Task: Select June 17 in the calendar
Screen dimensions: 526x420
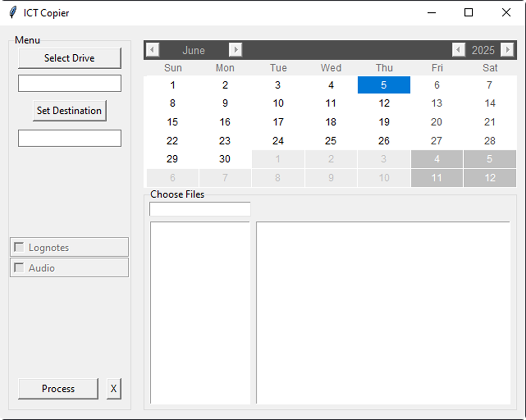Action: [278, 122]
